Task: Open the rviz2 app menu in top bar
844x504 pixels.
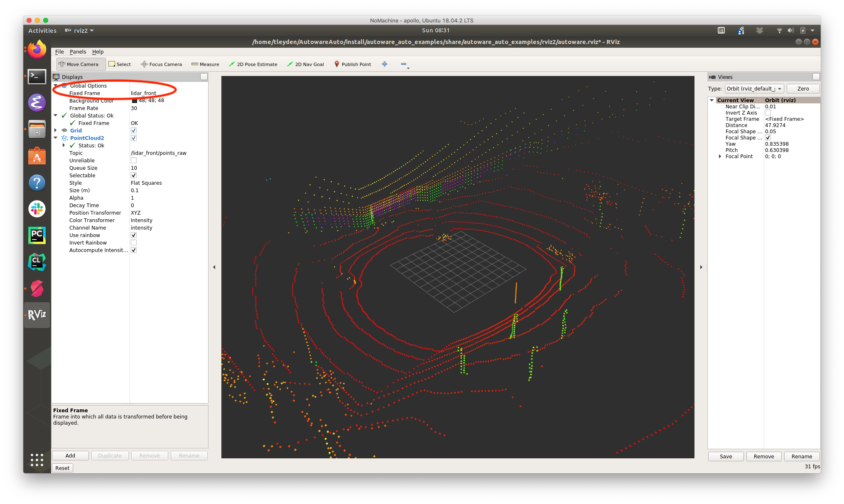Action: click(79, 30)
